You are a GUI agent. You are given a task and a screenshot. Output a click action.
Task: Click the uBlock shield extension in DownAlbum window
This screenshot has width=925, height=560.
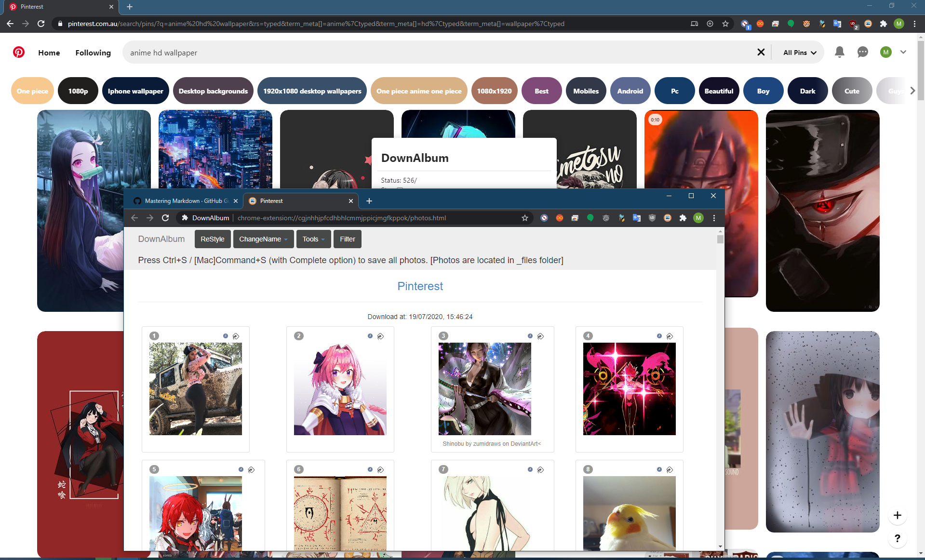pos(652,218)
